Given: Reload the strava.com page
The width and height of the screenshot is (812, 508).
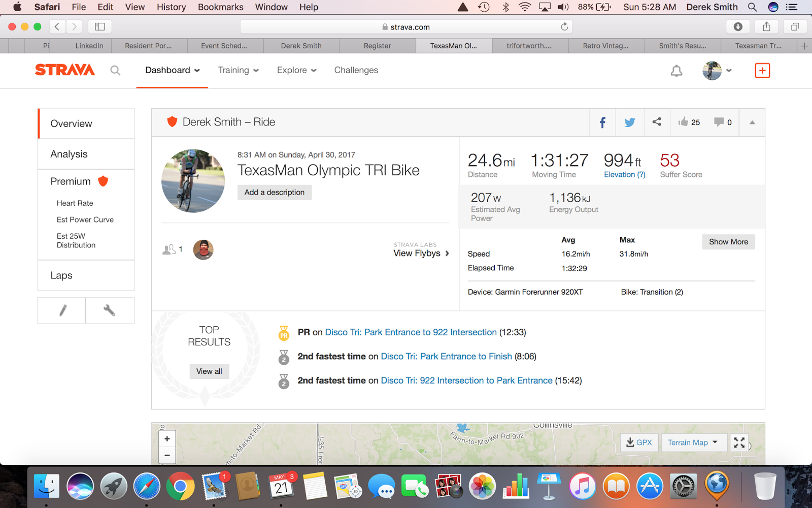Looking at the screenshot, I should 564,27.
